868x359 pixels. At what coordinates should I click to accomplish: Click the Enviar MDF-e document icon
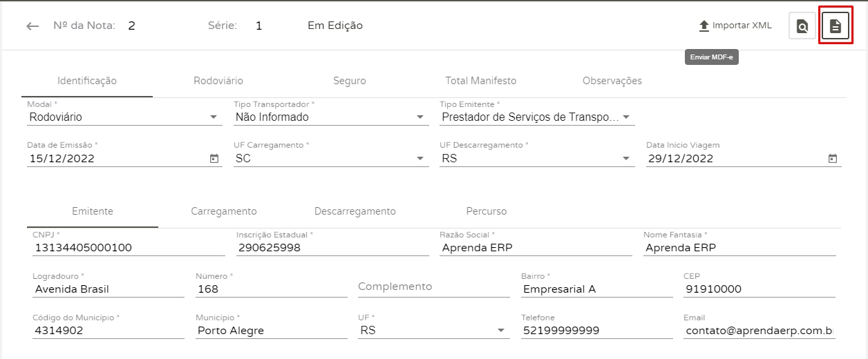(835, 27)
